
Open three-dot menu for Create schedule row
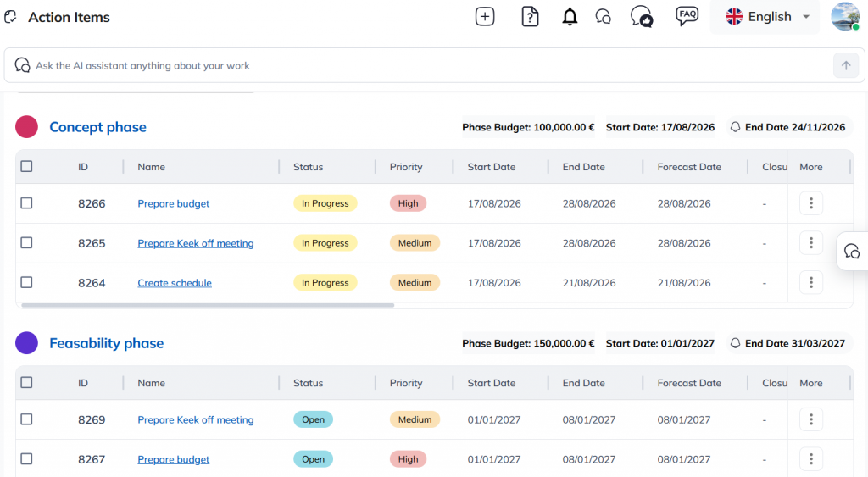click(811, 282)
